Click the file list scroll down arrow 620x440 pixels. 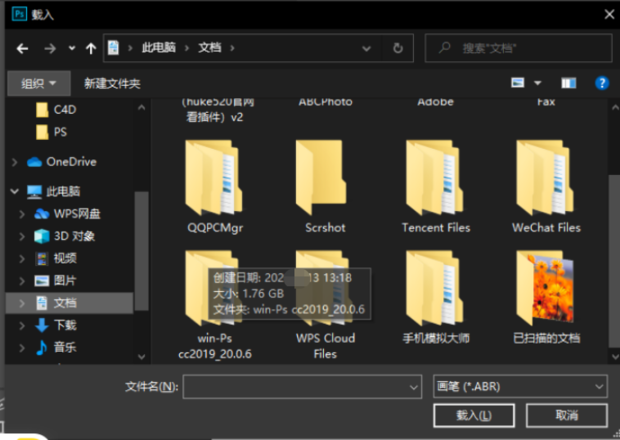(x=615, y=357)
